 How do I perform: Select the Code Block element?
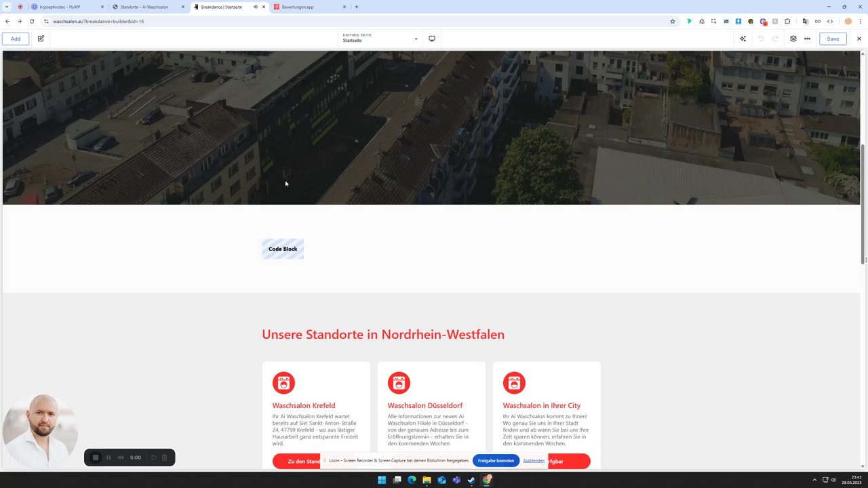(283, 249)
